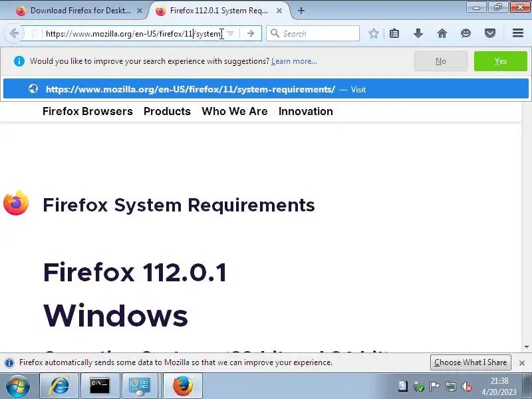Visit the suggested system-requirements URL
This screenshot has width=532, height=399.
[265, 89]
